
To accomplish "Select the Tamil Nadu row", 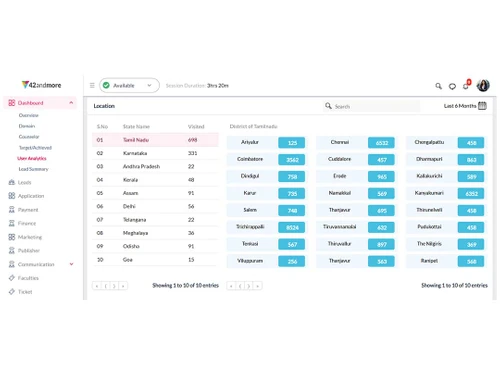I will pos(155,140).
